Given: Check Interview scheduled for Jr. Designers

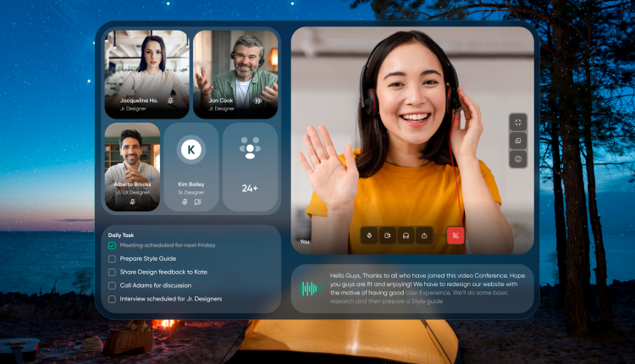Looking at the screenshot, I should tap(112, 299).
